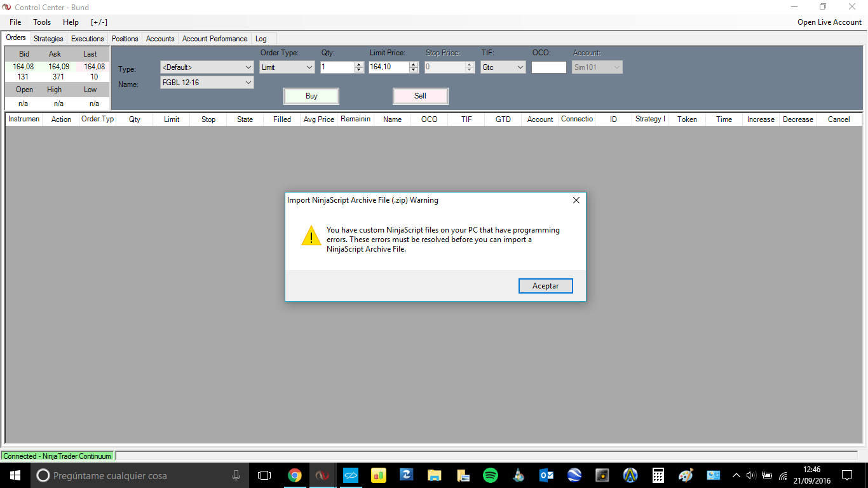The width and height of the screenshot is (868, 488).
Task: Click Aceptar to dismiss the warning
Action: [545, 286]
